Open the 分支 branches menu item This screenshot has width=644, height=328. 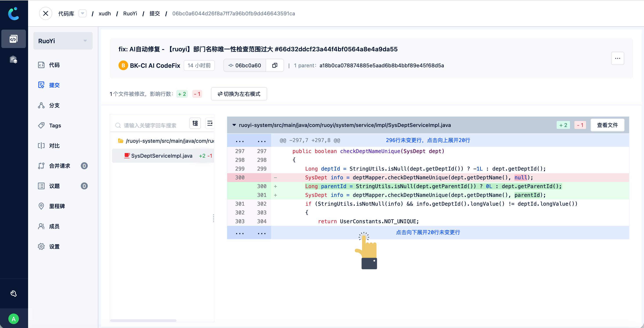54,105
